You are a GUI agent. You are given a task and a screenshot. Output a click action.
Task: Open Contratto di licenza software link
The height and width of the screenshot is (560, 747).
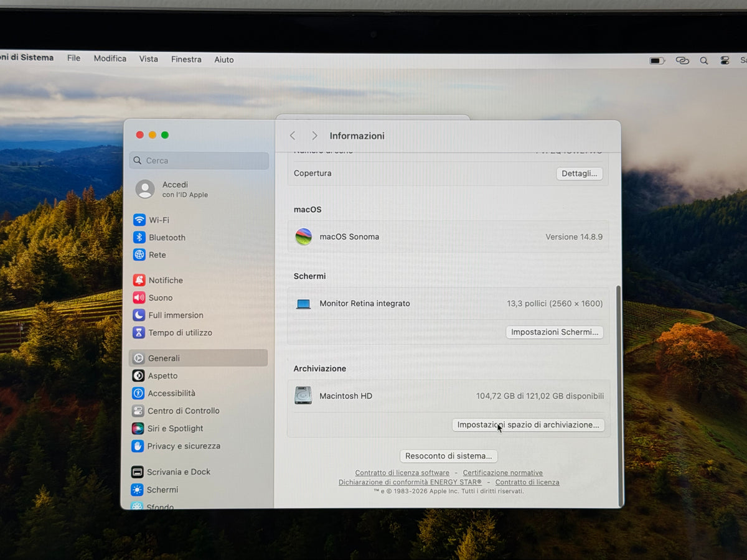click(402, 473)
